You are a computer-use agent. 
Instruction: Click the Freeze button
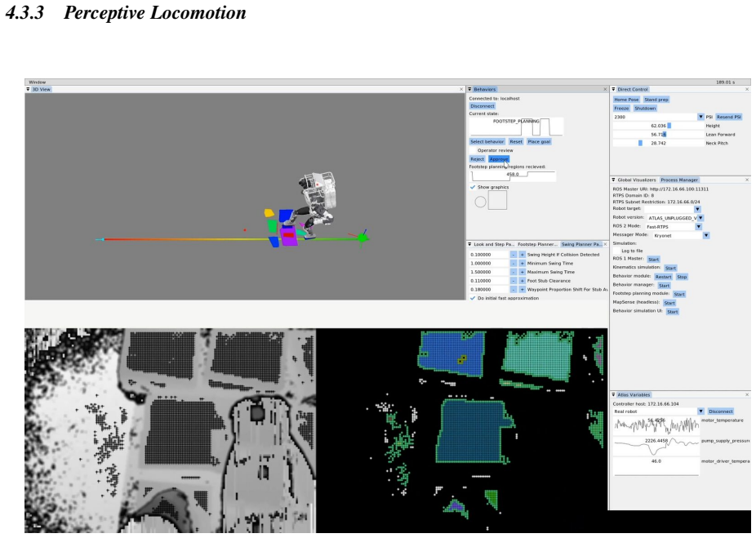[x=621, y=109]
